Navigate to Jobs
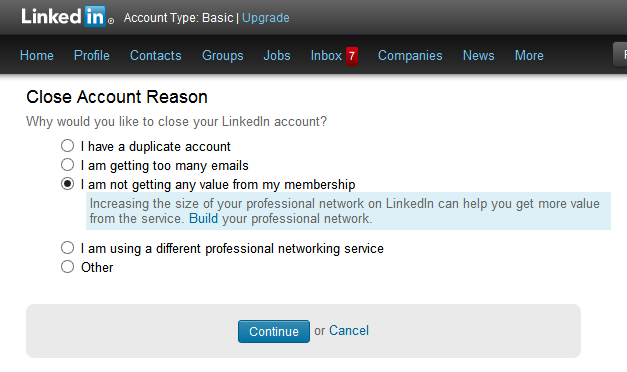This screenshot has width=627, height=372. [x=277, y=56]
